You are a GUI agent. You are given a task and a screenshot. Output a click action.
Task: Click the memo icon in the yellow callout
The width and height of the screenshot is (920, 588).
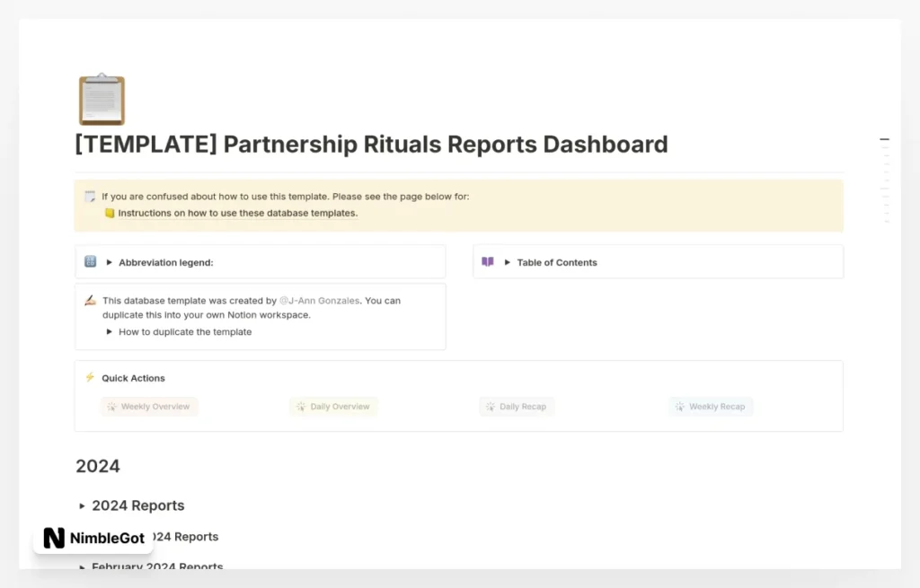89,196
